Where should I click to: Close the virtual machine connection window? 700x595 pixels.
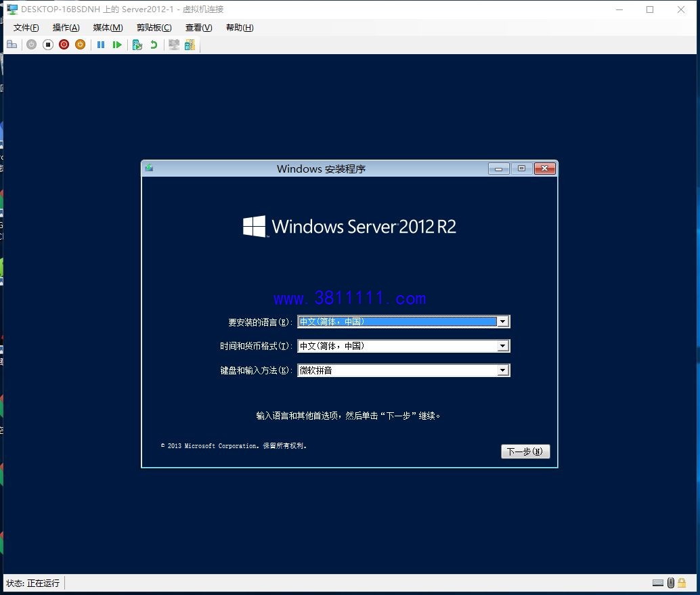coord(681,9)
